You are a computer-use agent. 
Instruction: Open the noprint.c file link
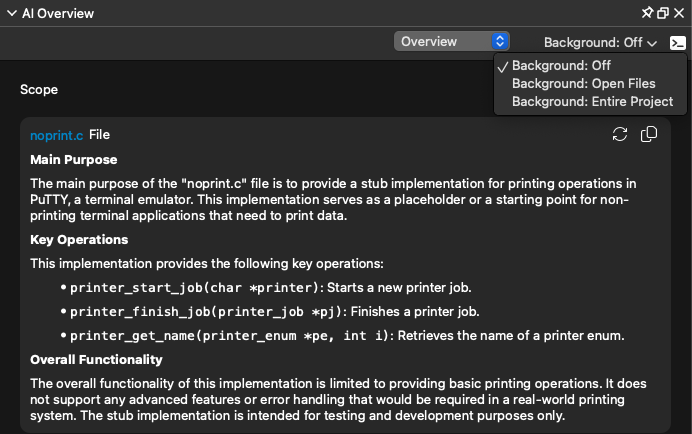(x=56, y=135)
